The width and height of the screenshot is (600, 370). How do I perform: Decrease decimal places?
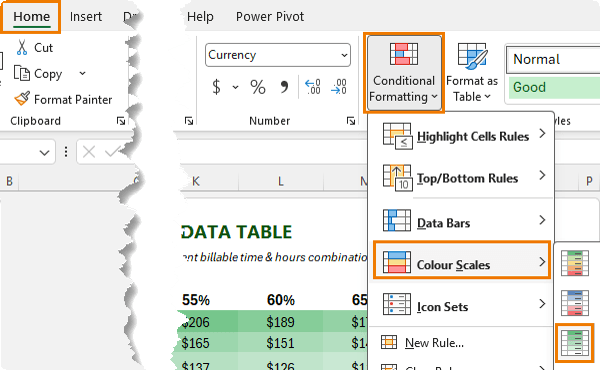[x=339, y=86]
